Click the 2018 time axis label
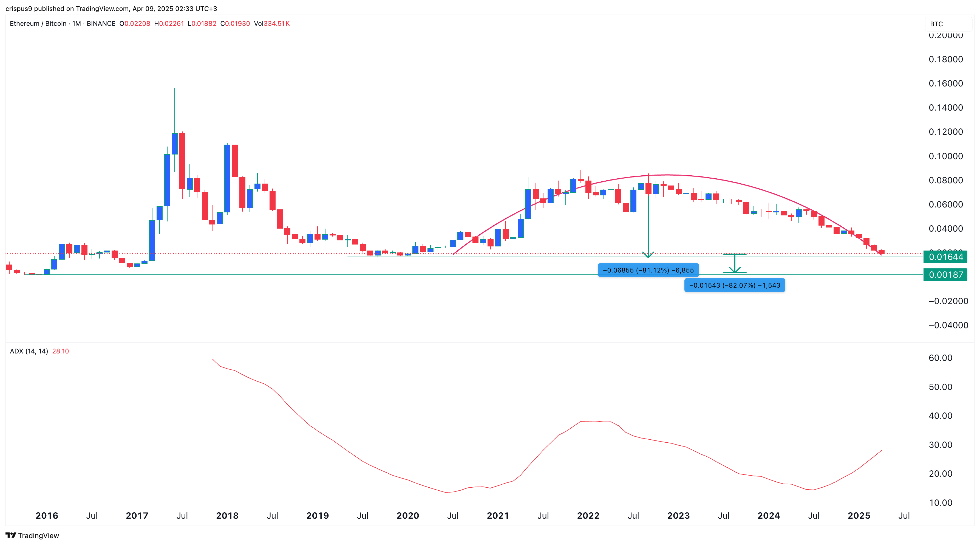 pos(227,516)
